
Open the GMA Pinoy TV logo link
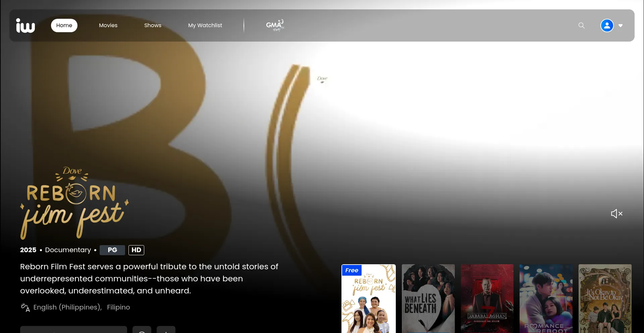pyautogui.click(x=275, y=25)
